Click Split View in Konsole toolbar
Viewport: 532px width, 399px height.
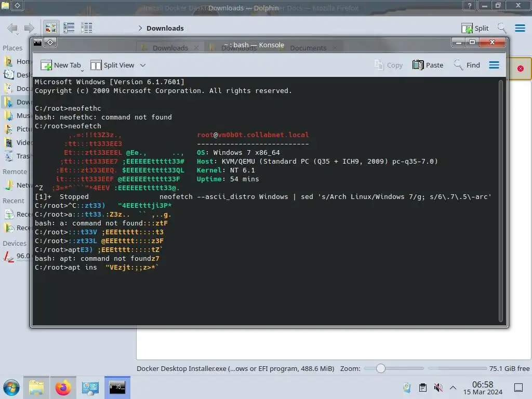[x=113, y=65]
